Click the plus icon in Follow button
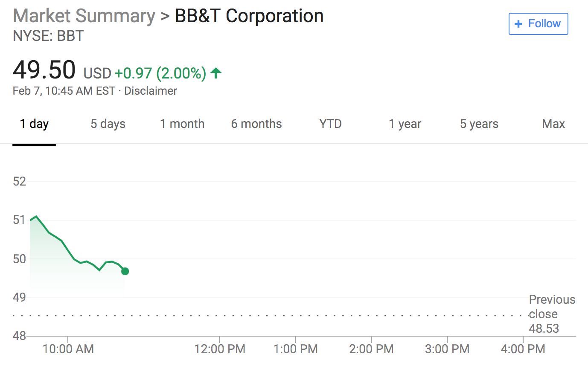This screenshot has height=366, width=588. tap(518, 24)
